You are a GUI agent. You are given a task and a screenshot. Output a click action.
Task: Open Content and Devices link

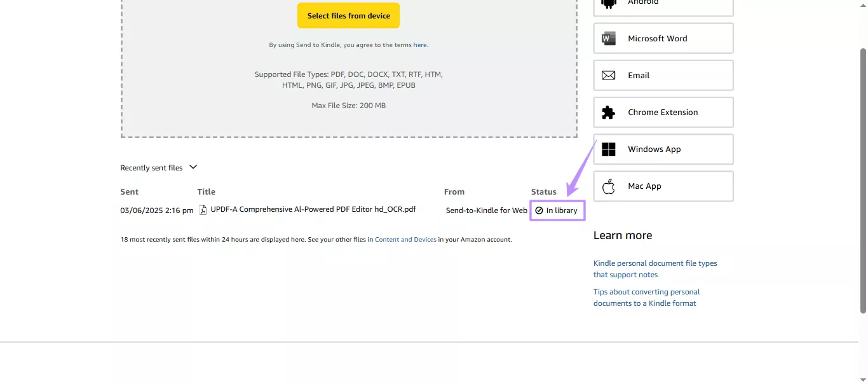pyautogui.click(x=405, y=239)
